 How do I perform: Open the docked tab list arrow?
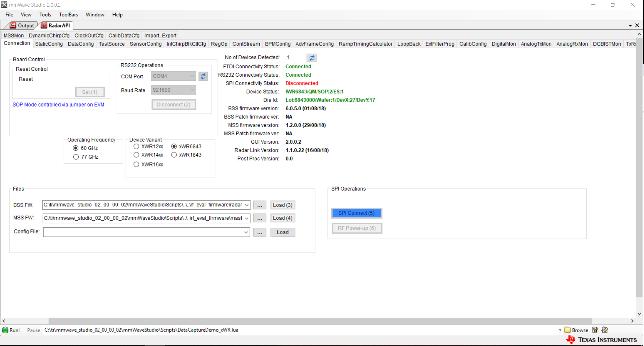pos(630,25)
